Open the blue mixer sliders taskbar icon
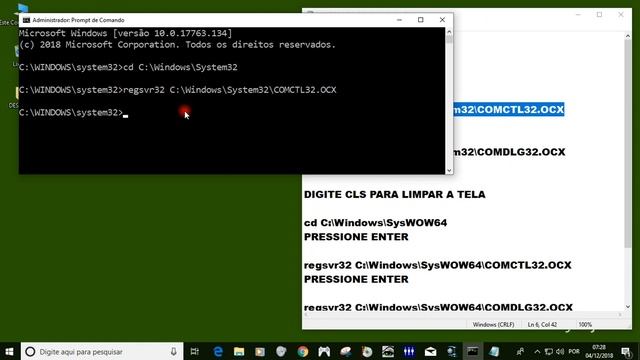This screenshot has height=360, width=640. click(x=409, y=351)
